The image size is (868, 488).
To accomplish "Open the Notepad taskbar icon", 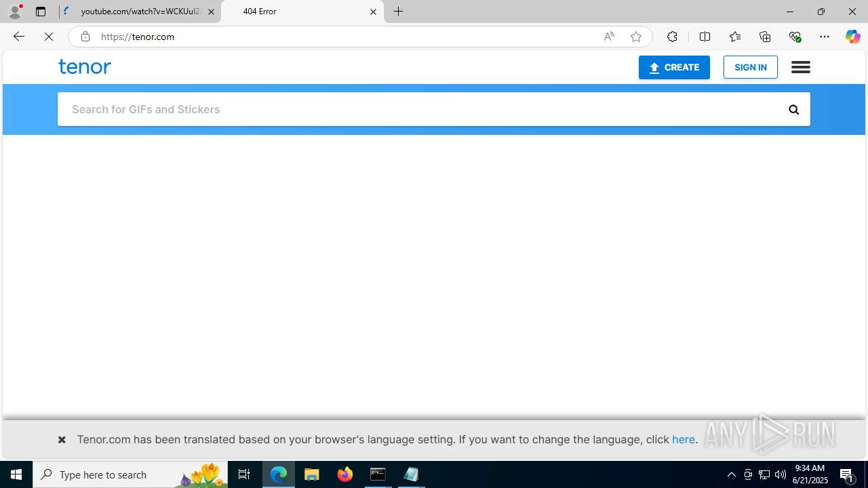I will 411,474.
